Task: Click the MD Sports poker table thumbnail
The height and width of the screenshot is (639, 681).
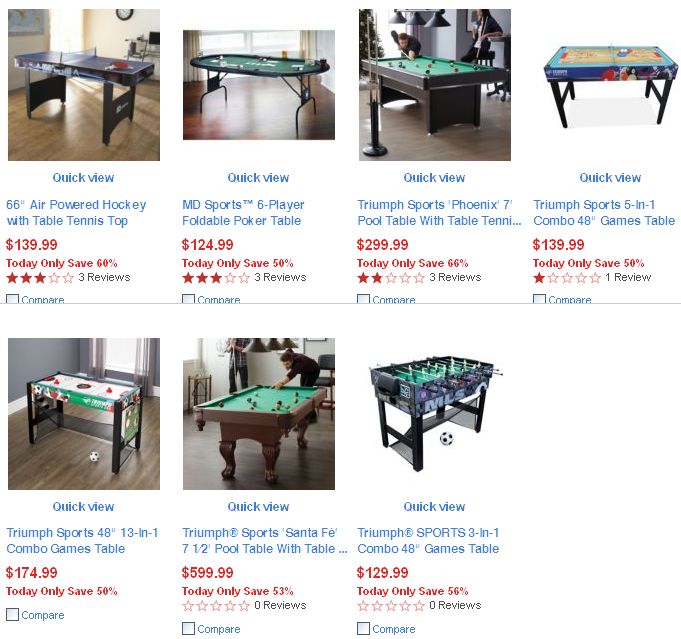Action: [x=259, y=85]
